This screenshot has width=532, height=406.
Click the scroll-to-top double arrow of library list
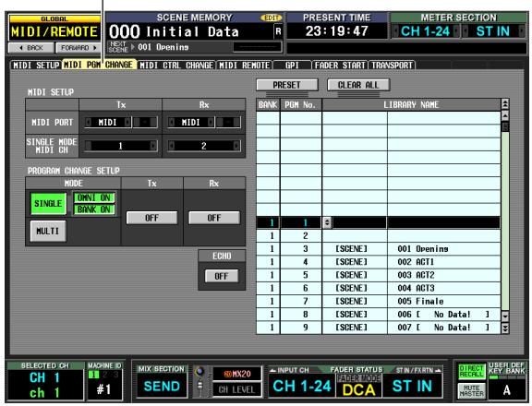click(x=505, y=103)
